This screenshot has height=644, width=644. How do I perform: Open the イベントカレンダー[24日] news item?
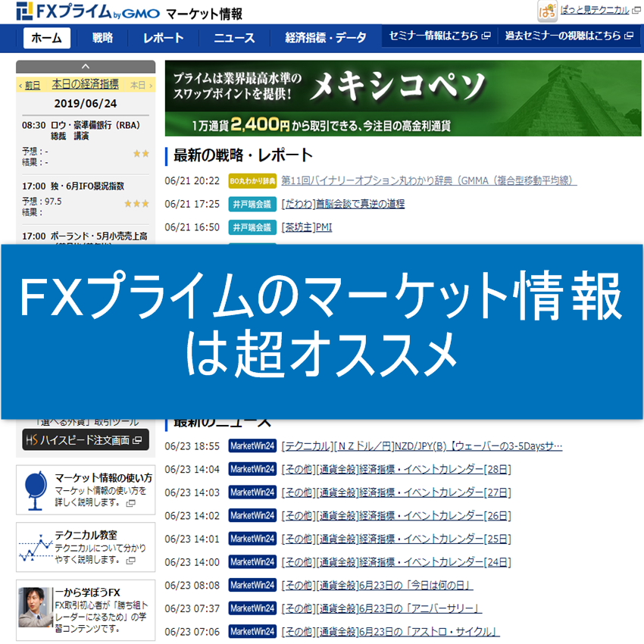(x=396, y=562)
